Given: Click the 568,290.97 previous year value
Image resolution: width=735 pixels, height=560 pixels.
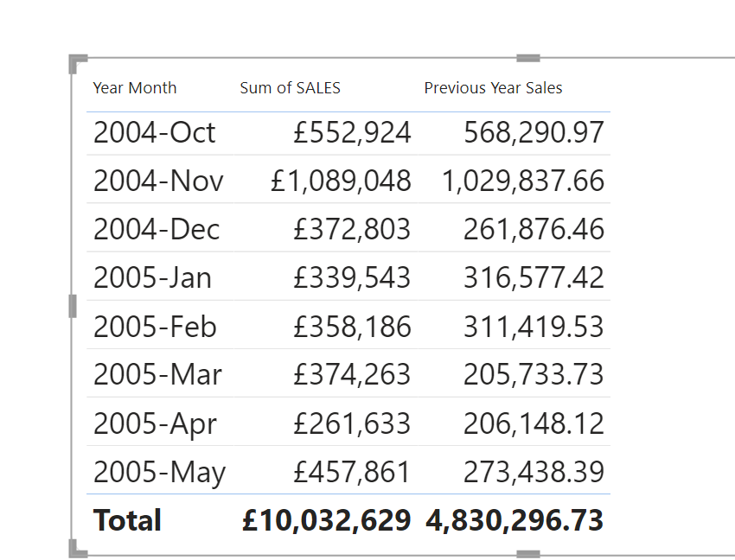Looking at the screenshot, I should tap(534, 132).
